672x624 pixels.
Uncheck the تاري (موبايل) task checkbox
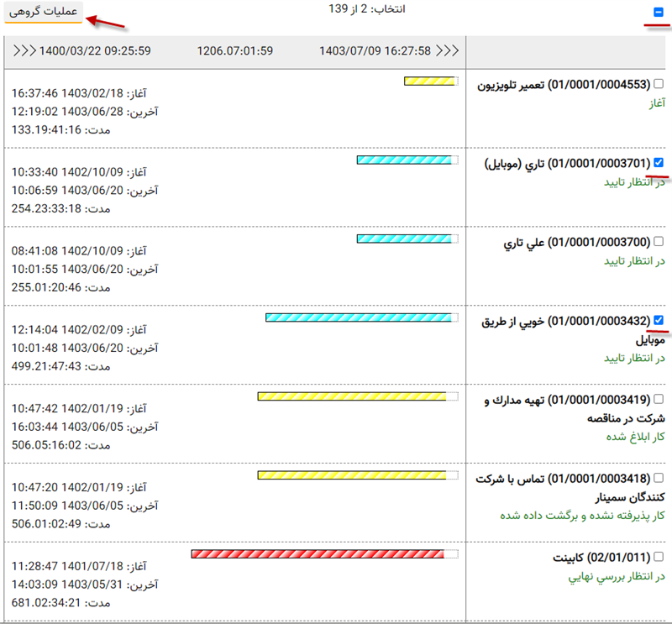tap(659, 163)
